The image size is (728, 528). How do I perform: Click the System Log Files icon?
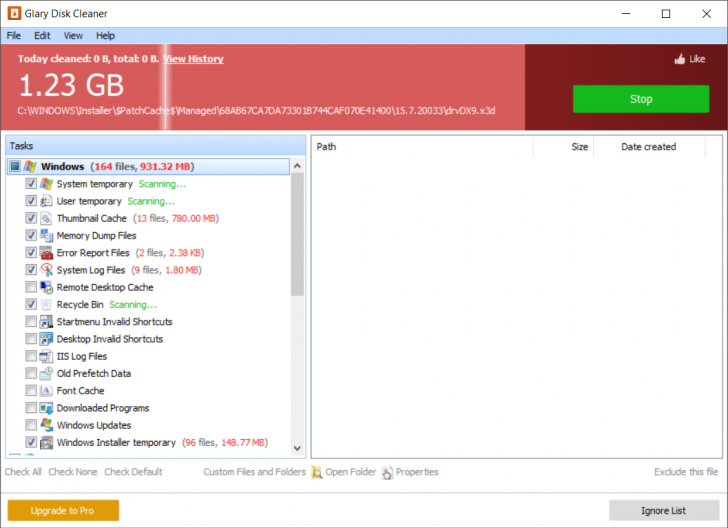[x=46, y=270]
